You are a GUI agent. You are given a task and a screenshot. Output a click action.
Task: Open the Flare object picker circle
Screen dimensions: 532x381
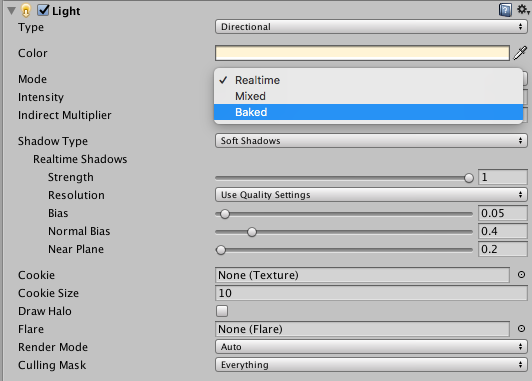(521, 328)
